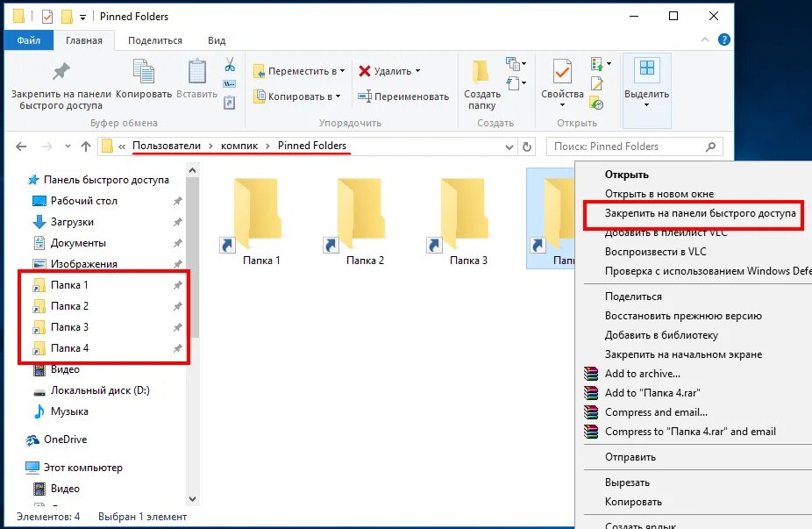Click the pin to Quick access ribbon icon

coord(61,72)
